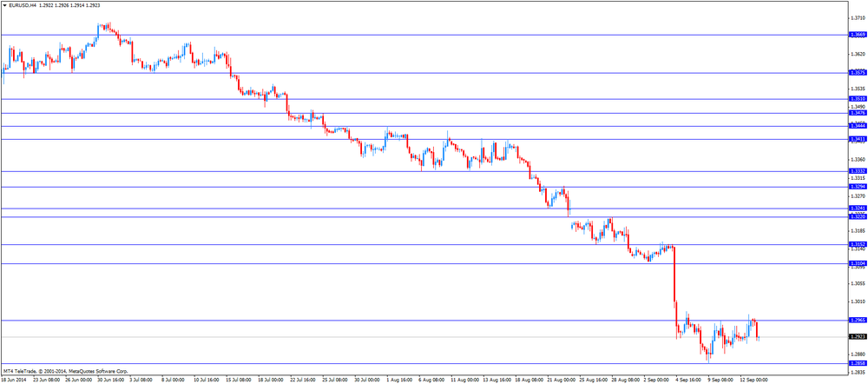This screenshot has height=384, width=868.
Task: Select the 1.3575 price level label
Action: pyautogui.click(x=857, y=73)
